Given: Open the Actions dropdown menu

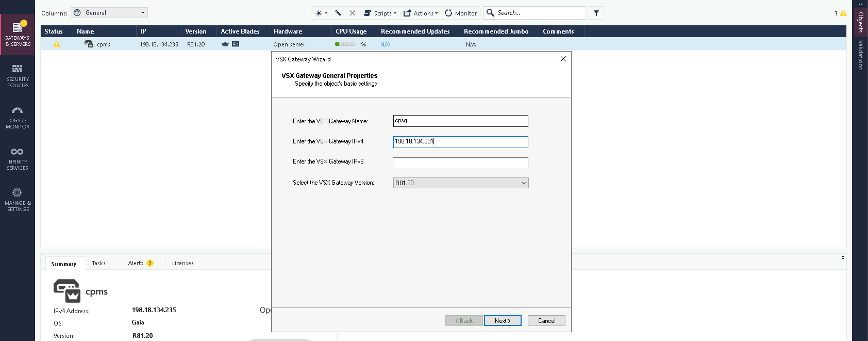Looking at the screenshot, I should [x=421, y=13].
